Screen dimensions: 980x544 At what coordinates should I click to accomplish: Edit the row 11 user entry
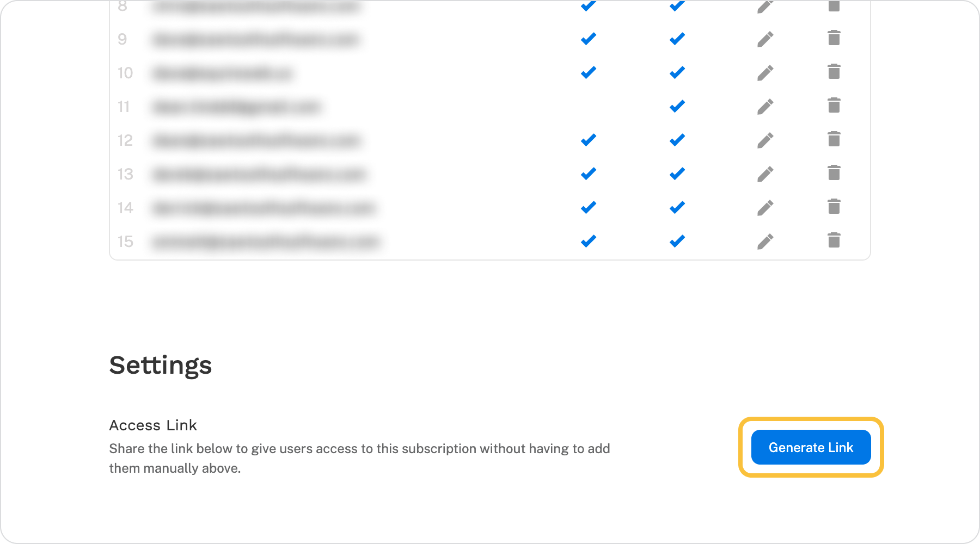(765, 107)
